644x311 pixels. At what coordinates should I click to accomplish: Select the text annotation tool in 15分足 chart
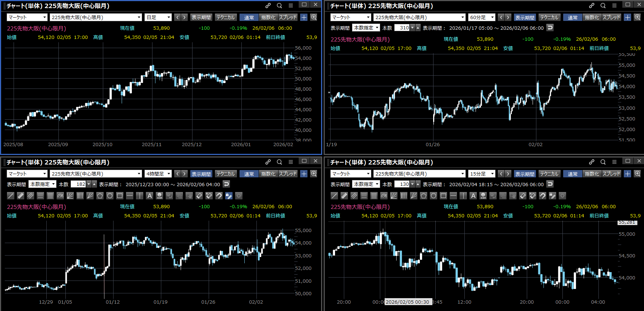[473, 196]
